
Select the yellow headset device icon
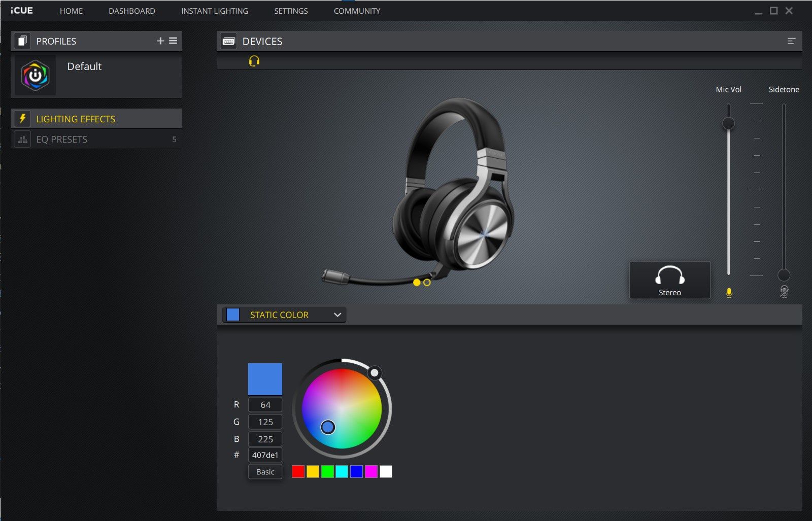(254, 61)
